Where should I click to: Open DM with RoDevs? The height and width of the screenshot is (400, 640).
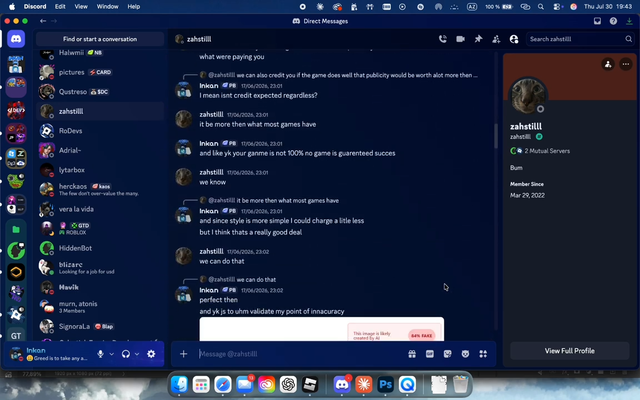click(x=100, y=131)
